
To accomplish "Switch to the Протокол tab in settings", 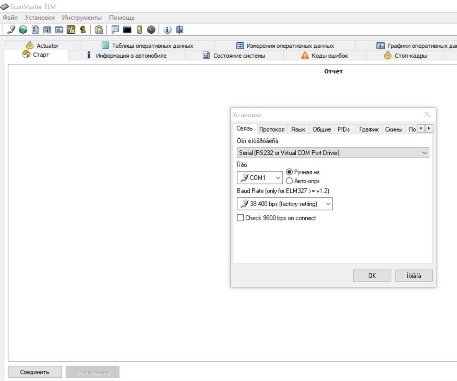I will coord(272,129).
